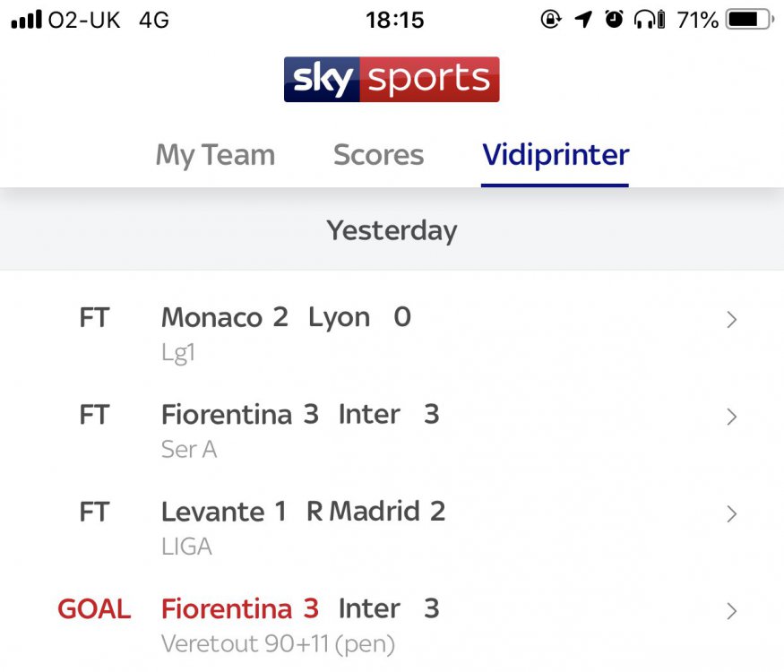Expand Monaco vs Lyon result chevron
This screenshot has width=784, height=672.
coord(731,319)
